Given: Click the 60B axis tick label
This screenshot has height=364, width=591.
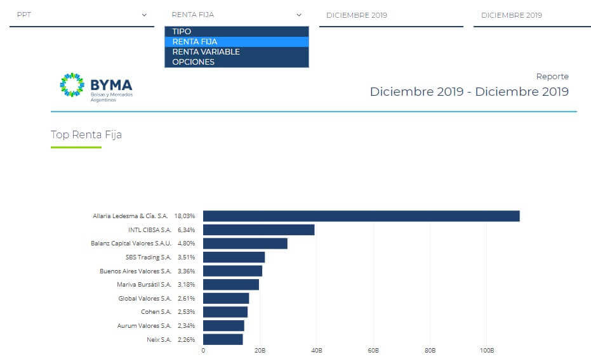Looking at the screenshot, I should click(373, 351).
